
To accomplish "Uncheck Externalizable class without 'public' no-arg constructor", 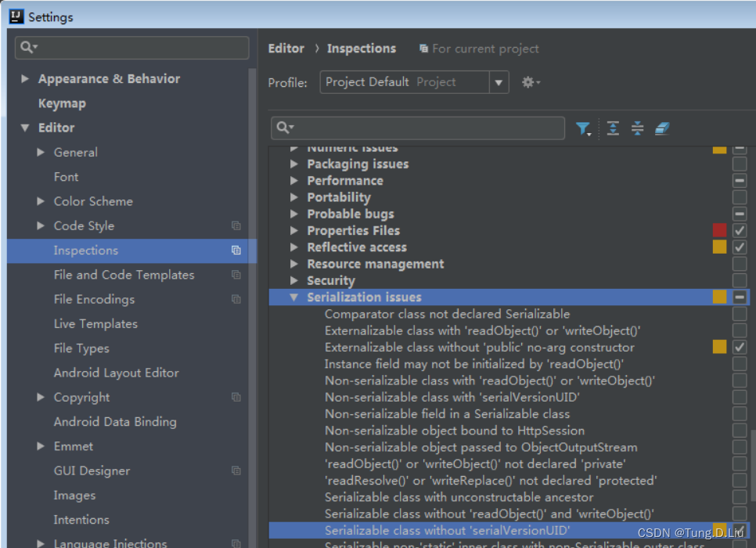I will [739, 347].
